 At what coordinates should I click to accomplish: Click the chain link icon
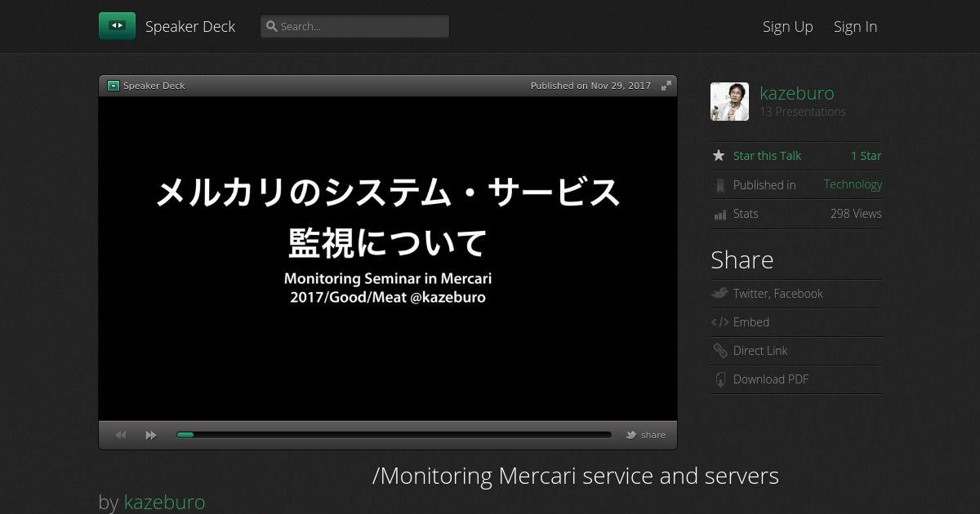pos(720,351)
